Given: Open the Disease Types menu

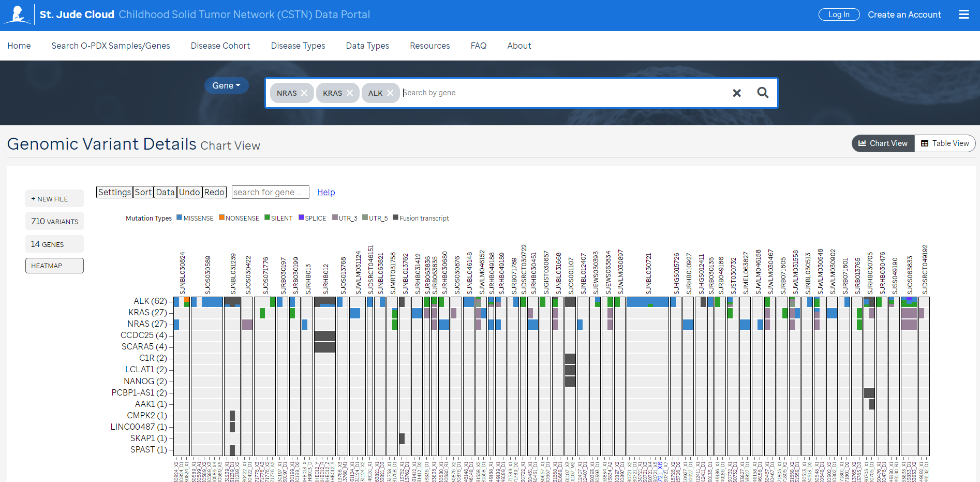Looking at the screenshot, I should point(298,46).
